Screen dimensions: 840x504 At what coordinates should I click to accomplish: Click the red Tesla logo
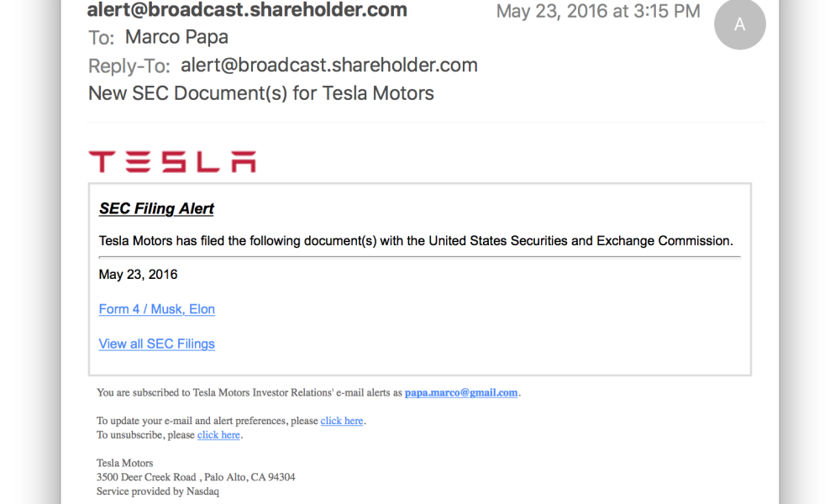click(x=172, y=161)
